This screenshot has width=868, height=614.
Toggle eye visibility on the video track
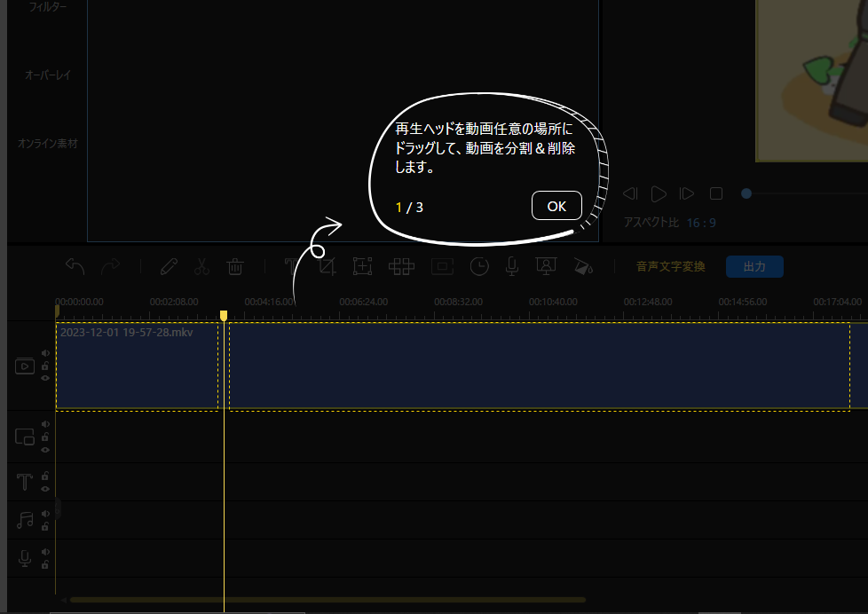pyautogui.click(x=45, y=378)
